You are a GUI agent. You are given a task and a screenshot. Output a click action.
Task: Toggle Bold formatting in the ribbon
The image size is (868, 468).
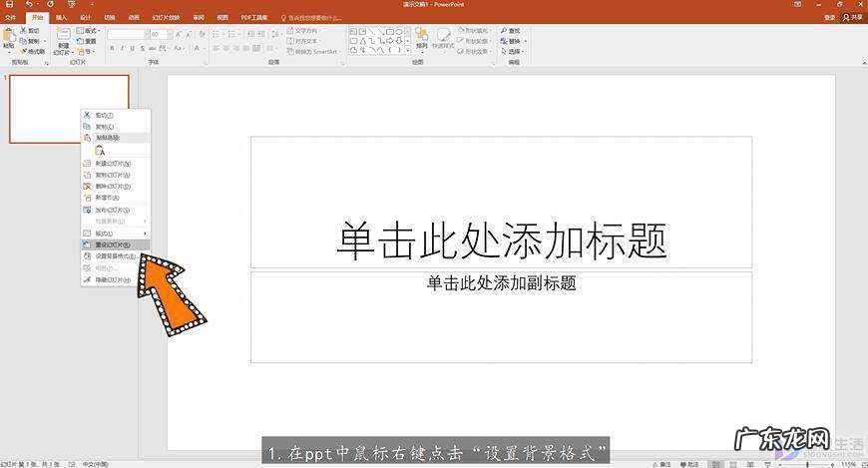click(112, 49)
